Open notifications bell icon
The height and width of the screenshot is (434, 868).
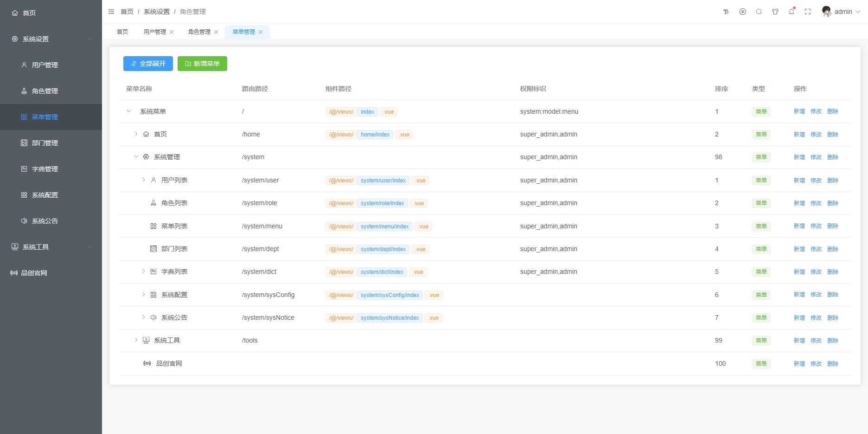(x=791, y=12)
